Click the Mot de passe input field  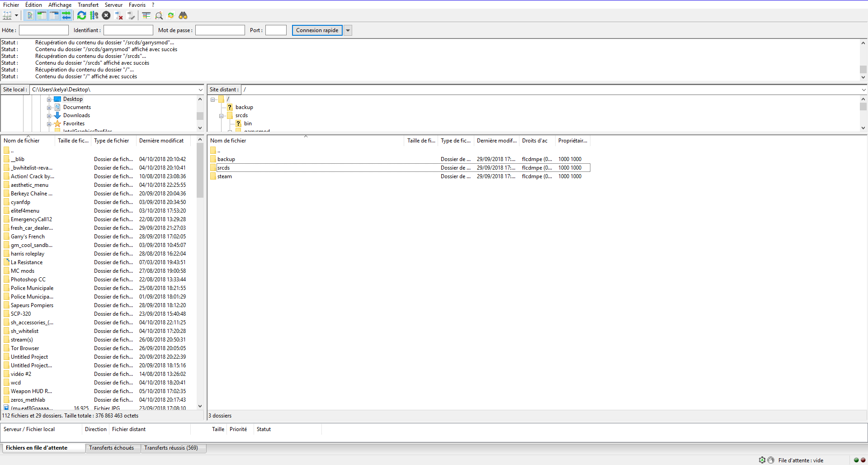coord(220,30)
